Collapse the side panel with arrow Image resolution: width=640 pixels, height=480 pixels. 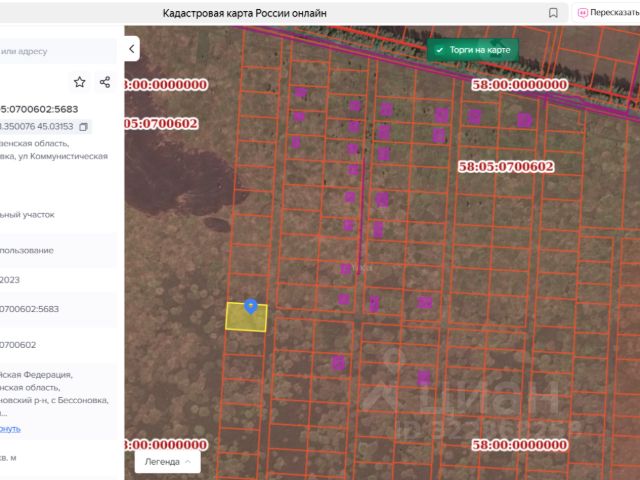tap(133, 49)
